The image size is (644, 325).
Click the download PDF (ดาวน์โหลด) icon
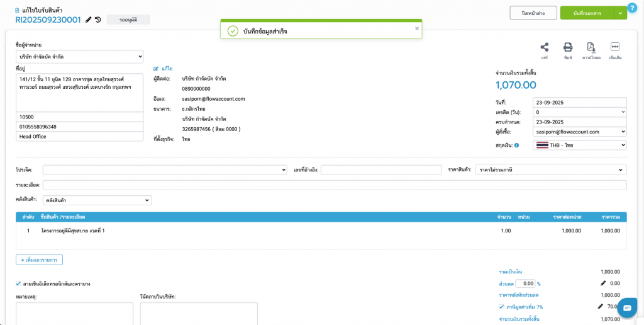pyautogui.click(x=591, y=47)
